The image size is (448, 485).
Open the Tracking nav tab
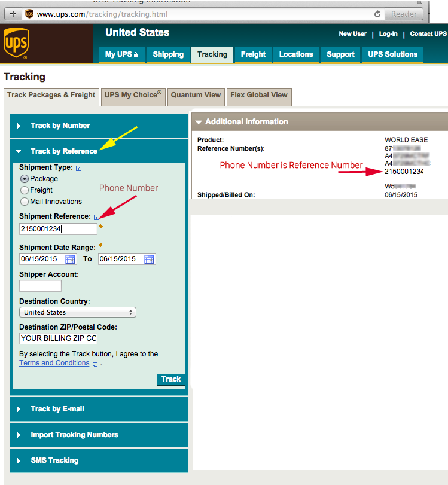click(x=212, y=54)
